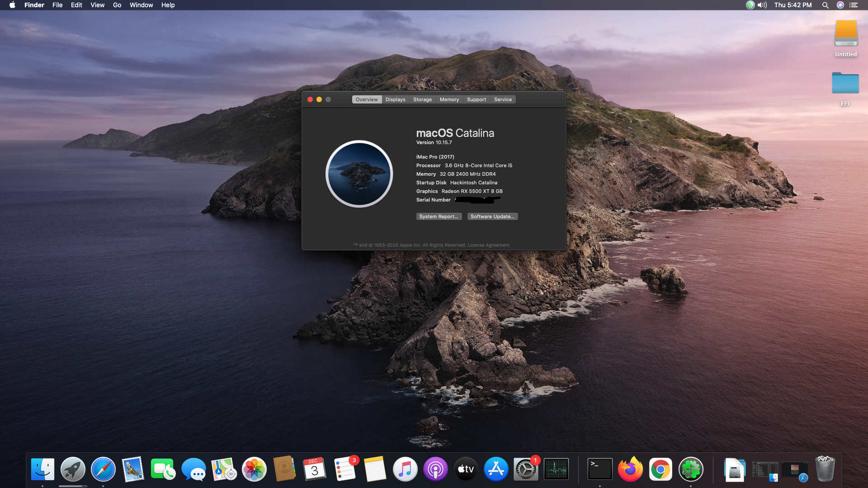Open the Photos app icon
868x488 pixels.
tap(254, 469)
